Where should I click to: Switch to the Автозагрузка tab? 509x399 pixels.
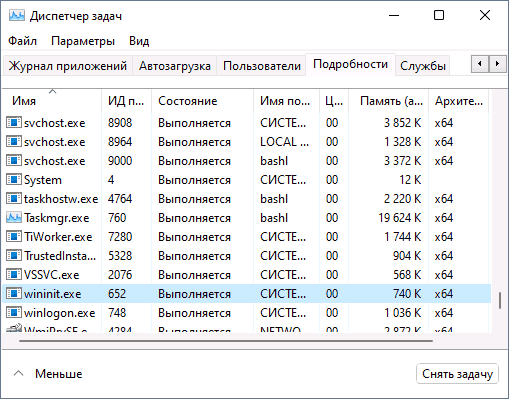click(175, 66)
